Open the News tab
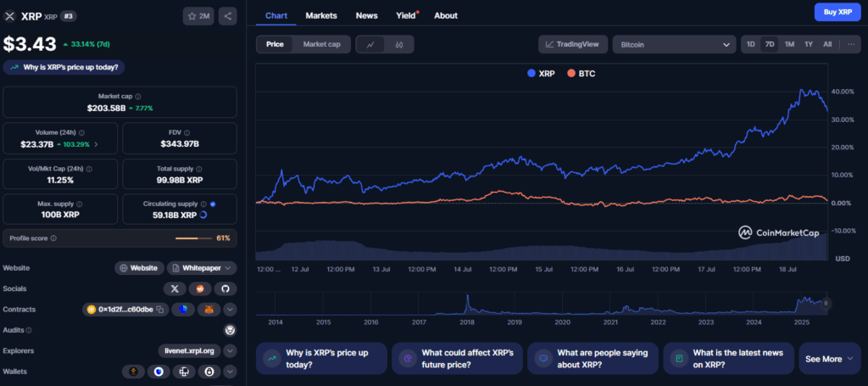This screenshot has width=868, height=386. (x=366, y=15)
